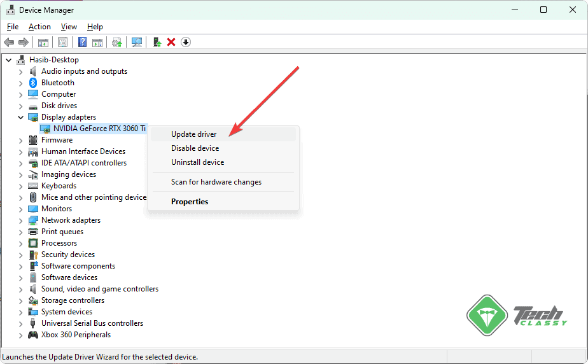
Task: Click the Audio inputs and outputs speaker icon
Action: point(33,71)
